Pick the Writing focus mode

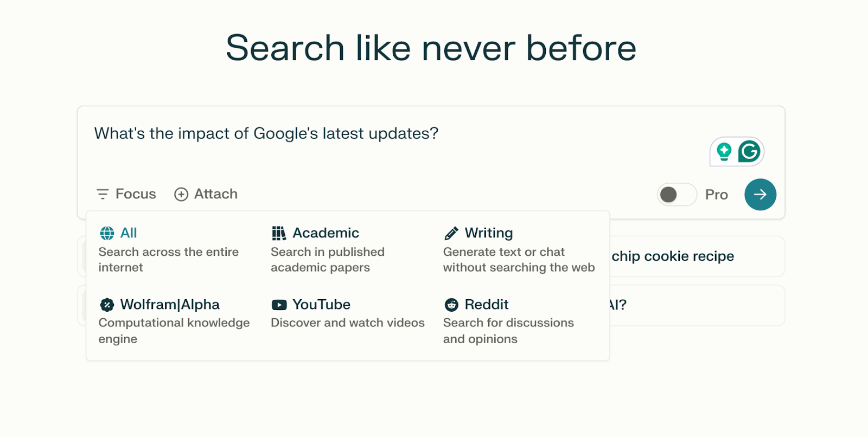pos(488,233)
